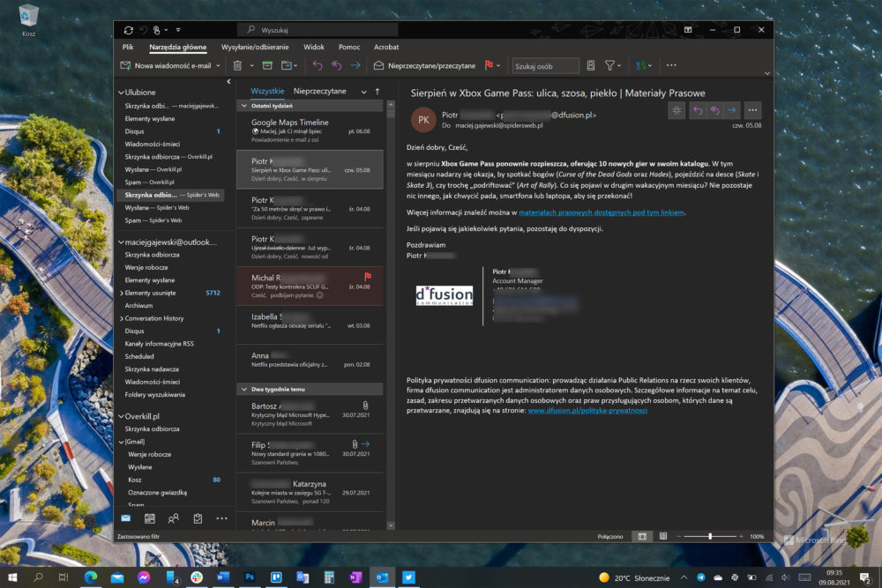Open People icon in navigation bar
882x588 pixels.
point(173,518)
